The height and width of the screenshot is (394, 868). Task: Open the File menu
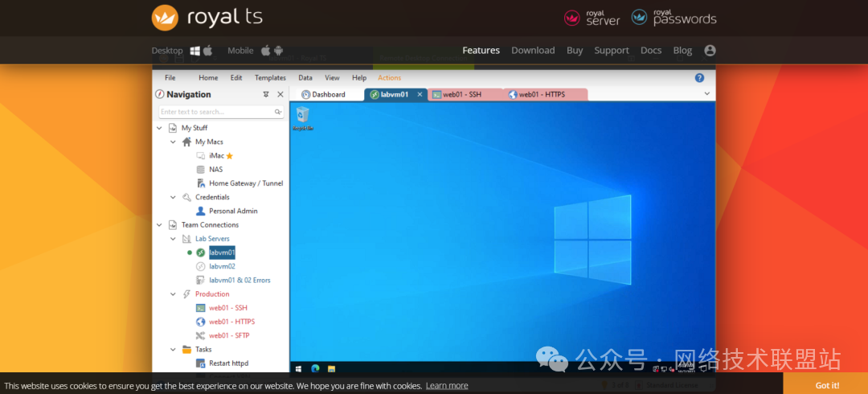pyautogui.click(x=170, y=78)
